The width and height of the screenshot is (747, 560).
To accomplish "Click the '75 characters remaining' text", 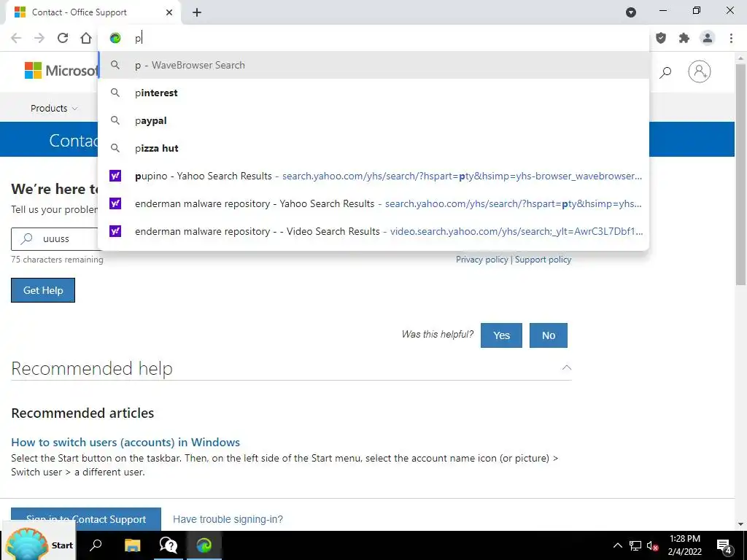I will click(x=57, y=260).
